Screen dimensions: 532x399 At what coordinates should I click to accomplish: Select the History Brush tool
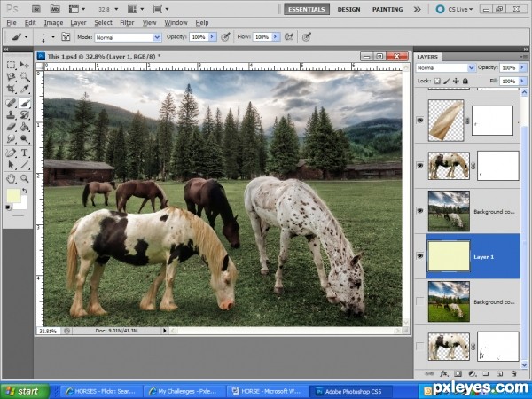pyautogui.click(x=25, y=114)
